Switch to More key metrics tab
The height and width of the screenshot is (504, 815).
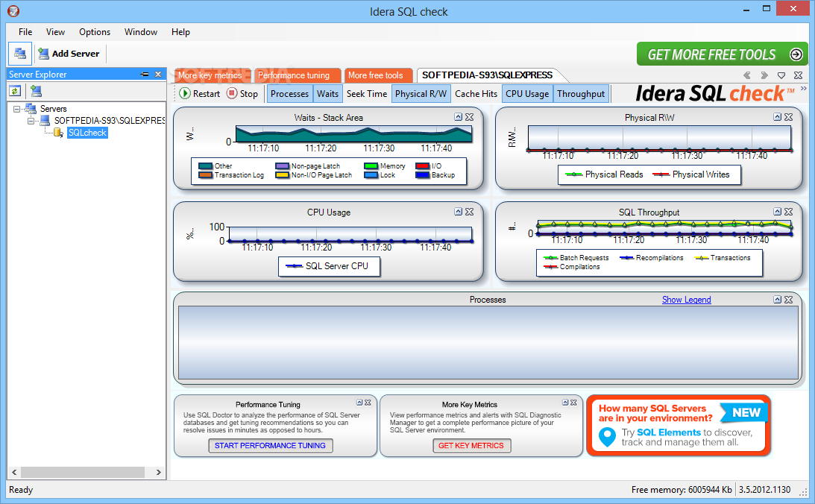(212, 75)
